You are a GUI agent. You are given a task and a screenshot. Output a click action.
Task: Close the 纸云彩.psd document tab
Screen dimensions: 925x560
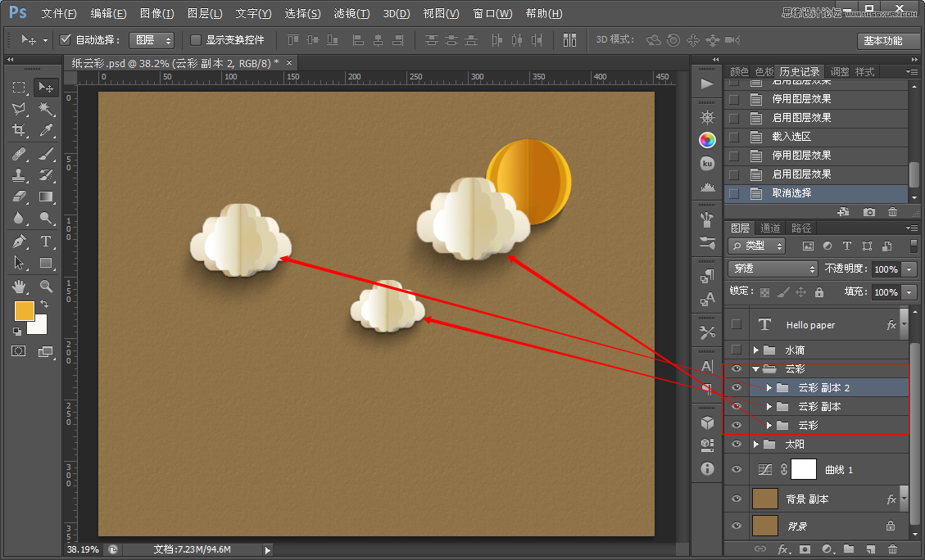[289, 62]
